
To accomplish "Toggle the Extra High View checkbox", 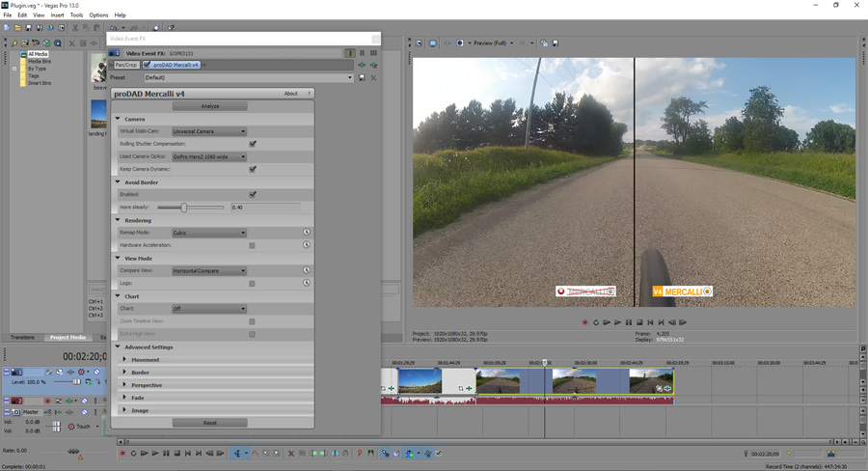I will tap(252, 334).
